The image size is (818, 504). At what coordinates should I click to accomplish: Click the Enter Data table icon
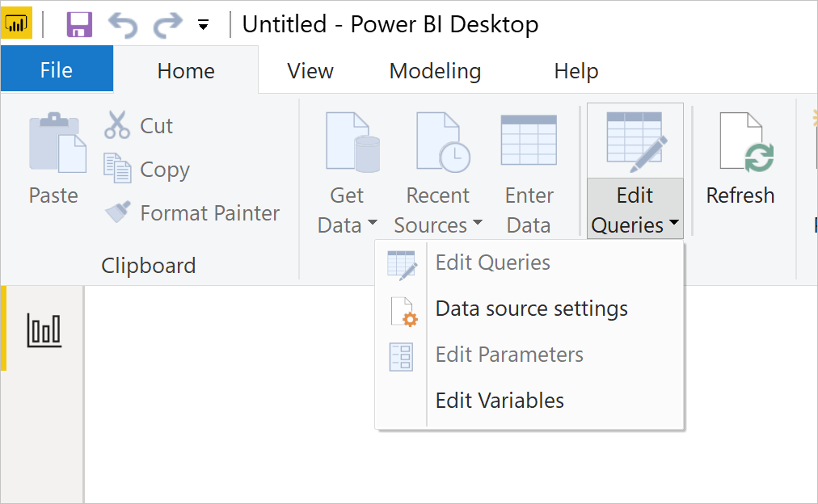click(529, 141)
